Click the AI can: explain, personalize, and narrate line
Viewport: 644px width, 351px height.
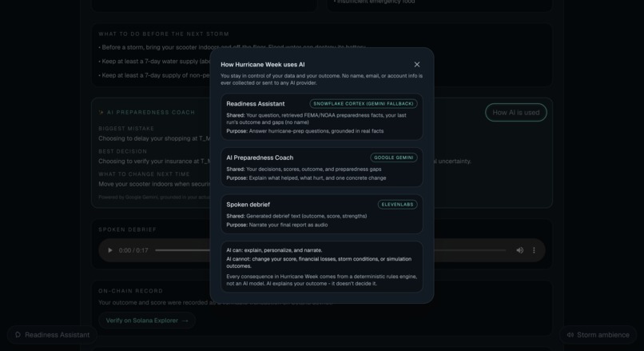tap(274, 250)
